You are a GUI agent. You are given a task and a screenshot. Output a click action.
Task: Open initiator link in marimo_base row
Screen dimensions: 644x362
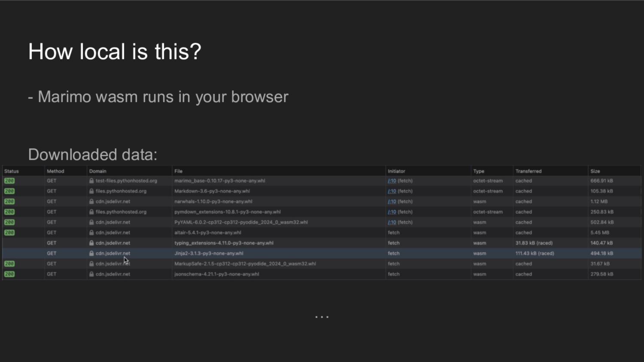[x=392, y=181]
